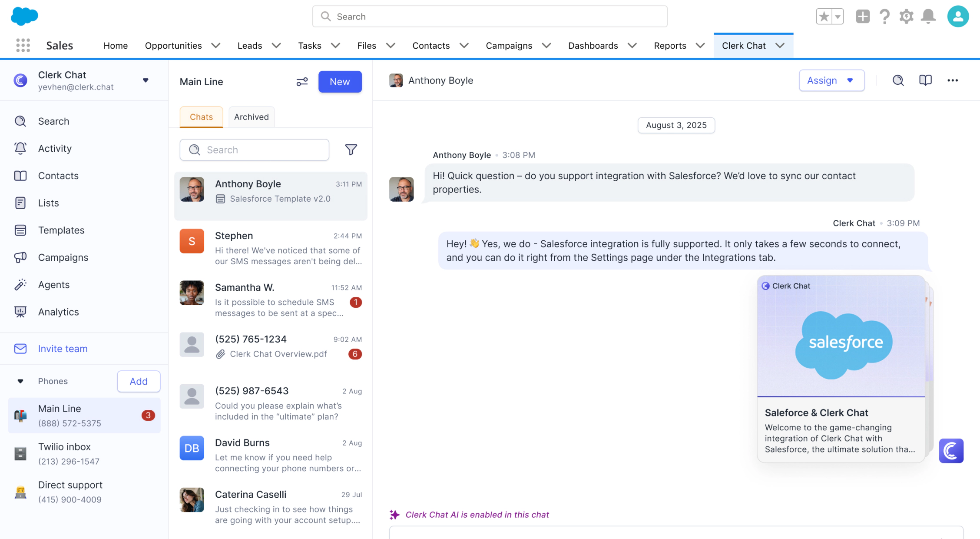The width and height of the screenshot is (980, 539).
Task: Open the favorites star icon
Action: (824, 17)
